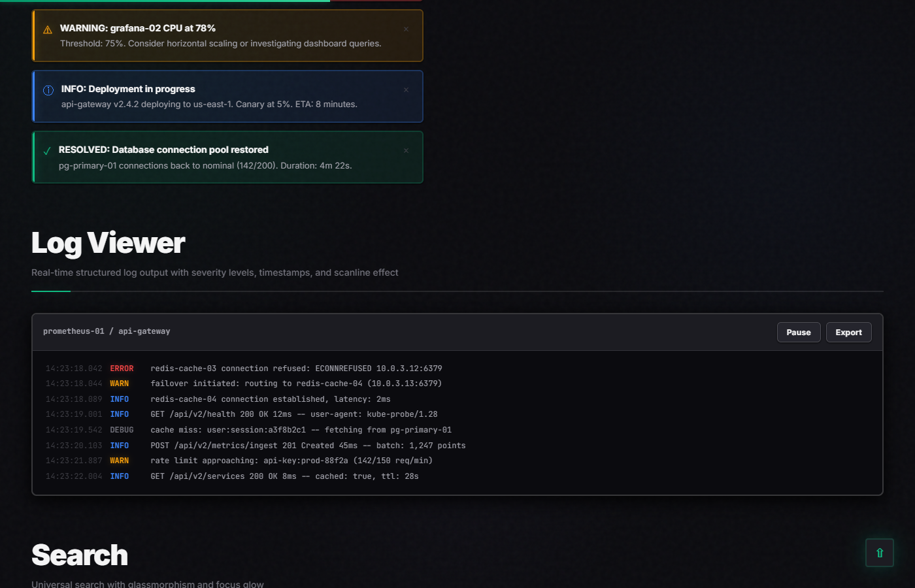Dismiss the Database connection pool resolved alert
The image size is (915, 588).
(406, 150)
